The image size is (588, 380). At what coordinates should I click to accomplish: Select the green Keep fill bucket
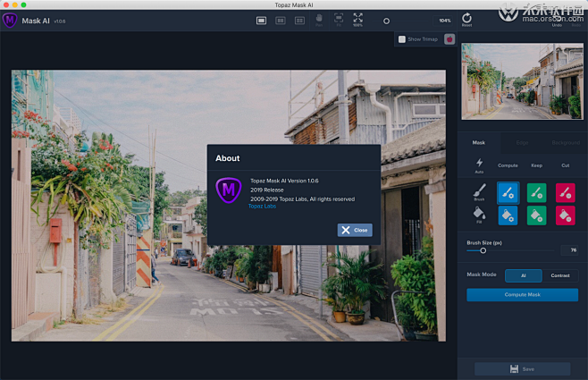tap(536, 215)
